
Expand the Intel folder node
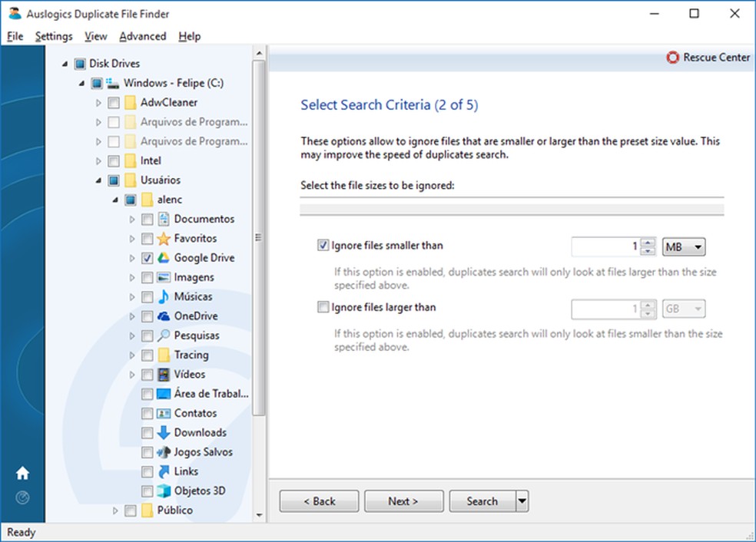coord(98,161)
